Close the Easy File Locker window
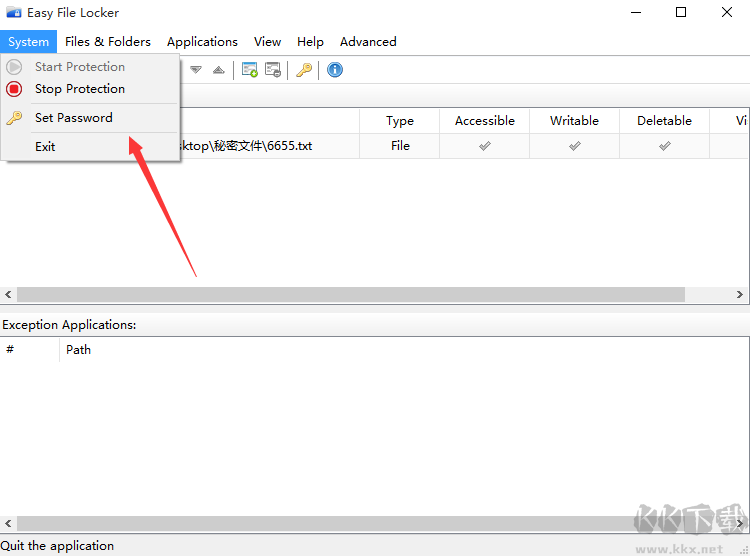750x556 pixels. (x=727, y=12)
